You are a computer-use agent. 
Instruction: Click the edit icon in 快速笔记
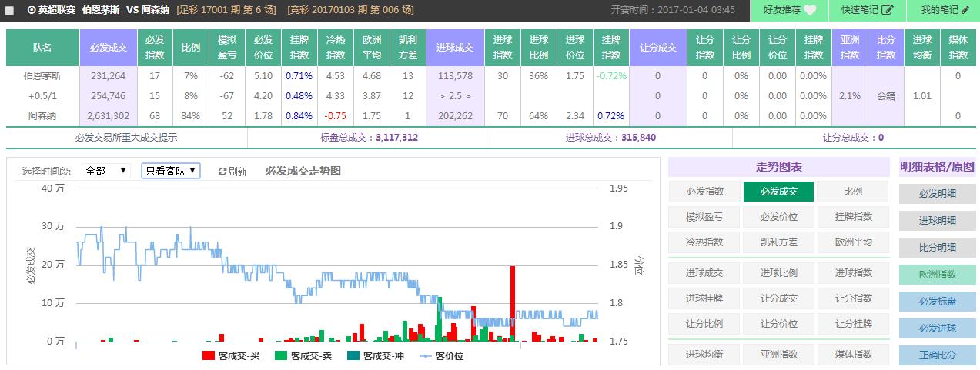click(x=888, y=10)
